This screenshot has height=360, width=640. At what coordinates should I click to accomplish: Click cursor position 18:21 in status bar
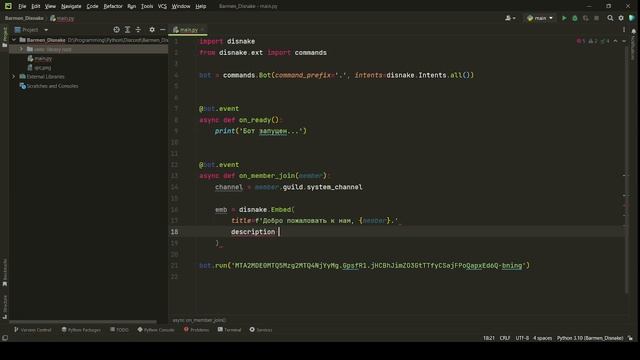coord(489,338)
